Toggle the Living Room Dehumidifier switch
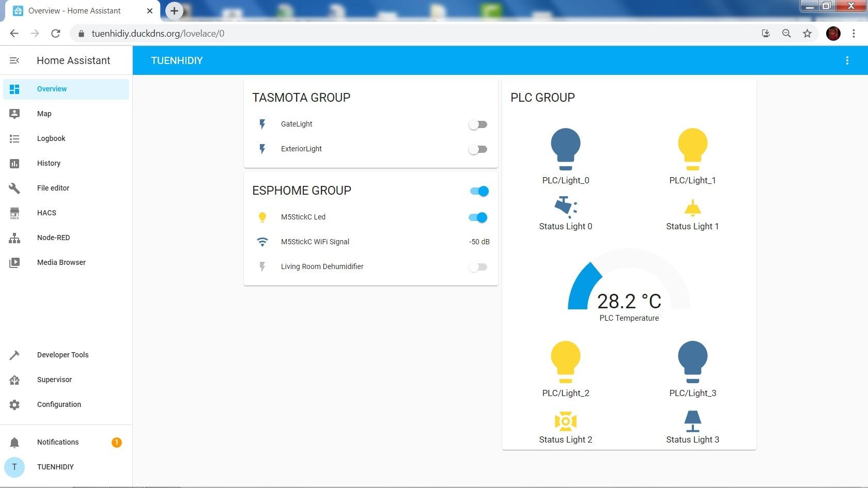The width and height of the screenshot is (868, 488). [x=478, y=267]
